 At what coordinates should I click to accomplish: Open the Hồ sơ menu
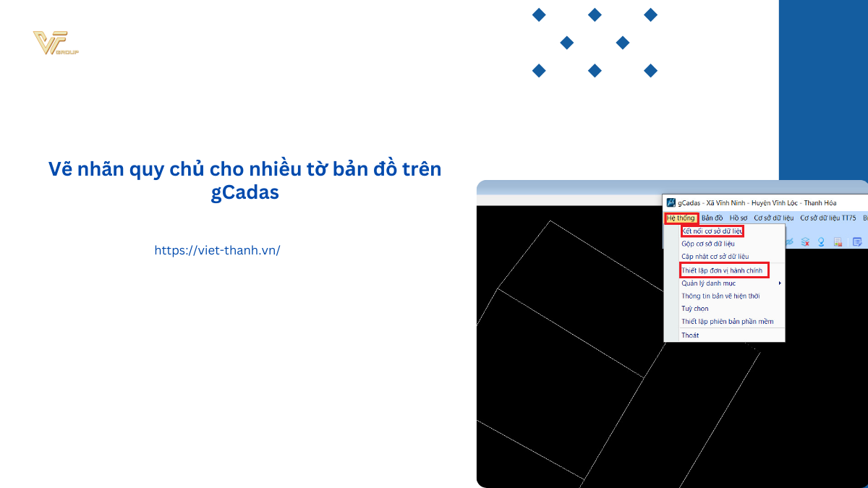738,218
